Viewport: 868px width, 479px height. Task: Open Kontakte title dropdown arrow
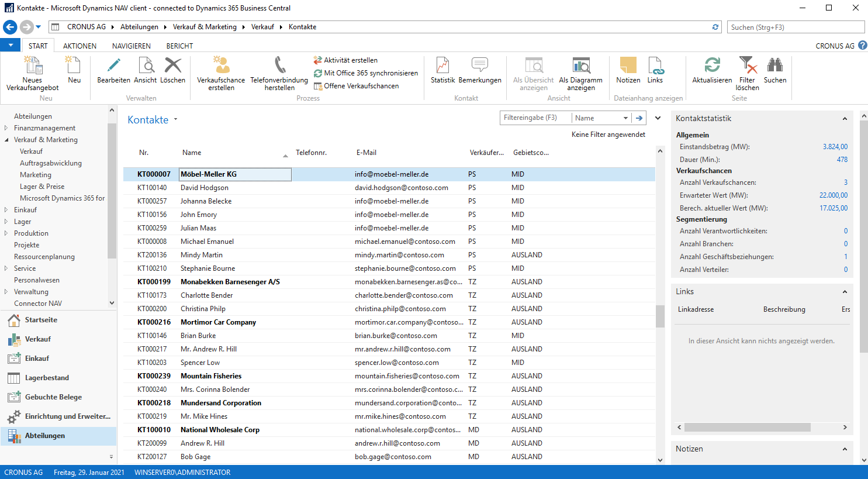(x=175, y=120)
